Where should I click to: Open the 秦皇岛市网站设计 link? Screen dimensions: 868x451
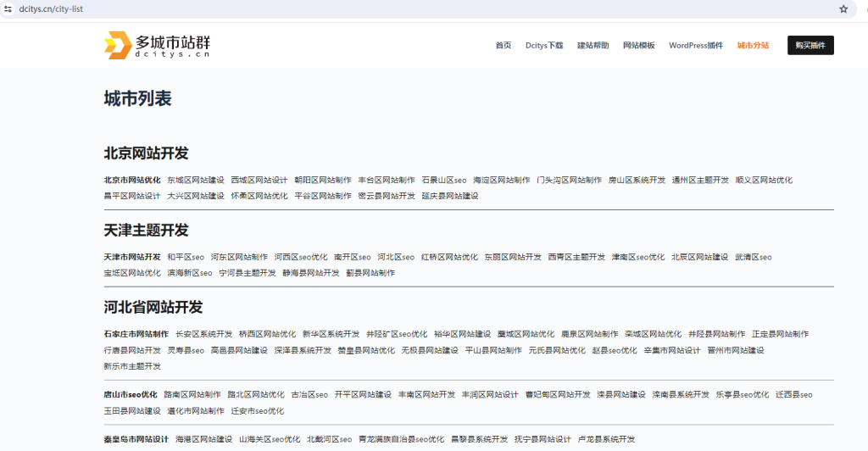136,439
